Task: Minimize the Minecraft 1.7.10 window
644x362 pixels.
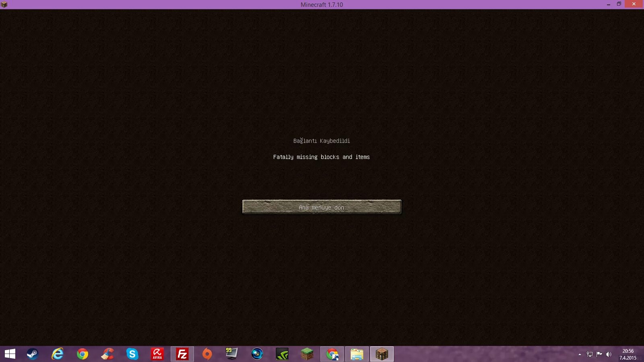Action: click(x=608, y=4)
